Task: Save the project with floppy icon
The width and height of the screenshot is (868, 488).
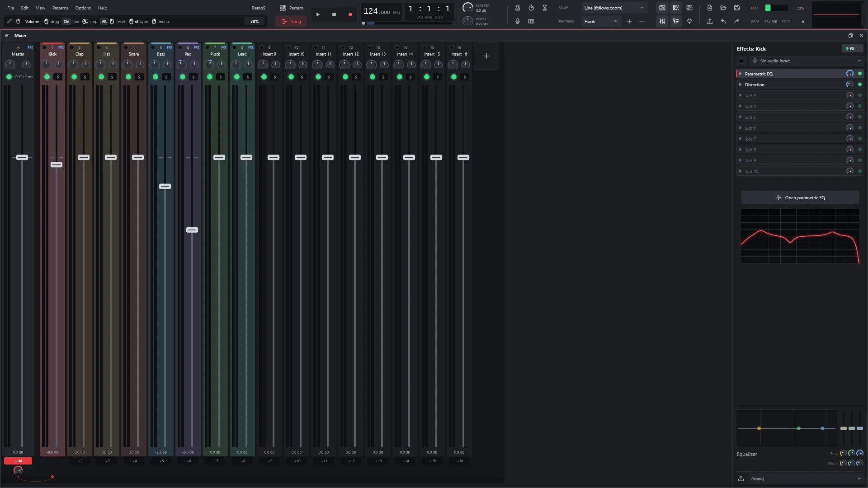Action: [737, 8]
